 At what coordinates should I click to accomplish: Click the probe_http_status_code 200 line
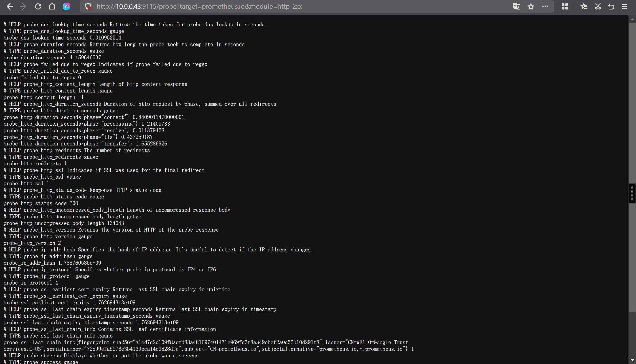point(41,203)
